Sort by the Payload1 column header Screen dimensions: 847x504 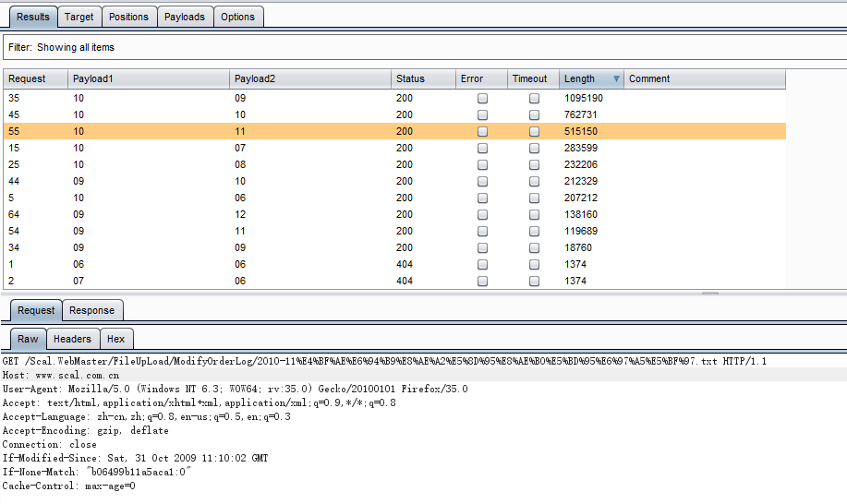tap(149, 78)
